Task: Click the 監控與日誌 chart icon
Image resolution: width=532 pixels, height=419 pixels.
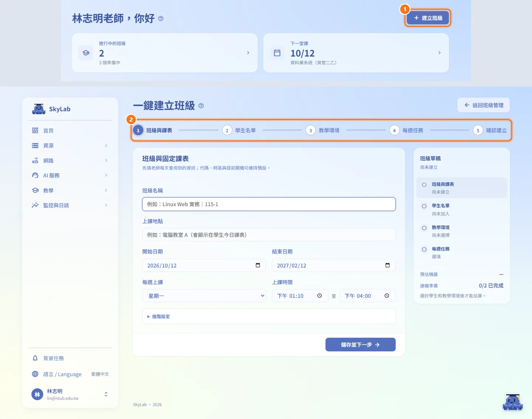Action: point(35,205)
